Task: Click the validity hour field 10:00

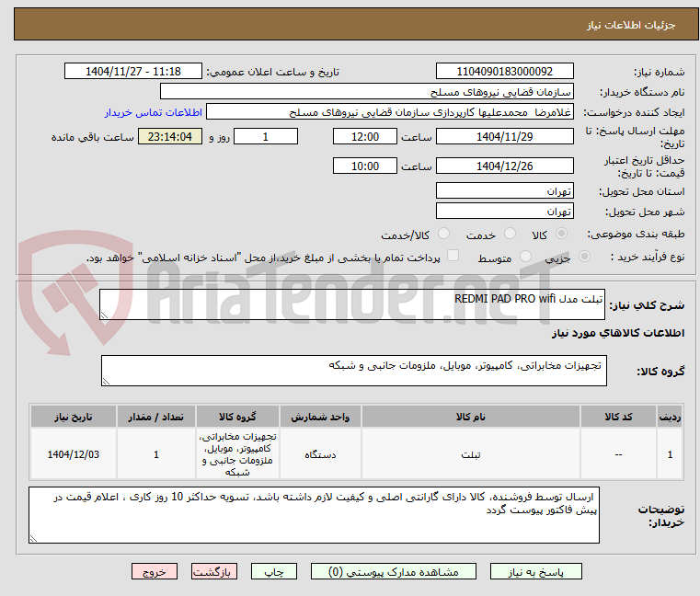Action: [365, 166]
